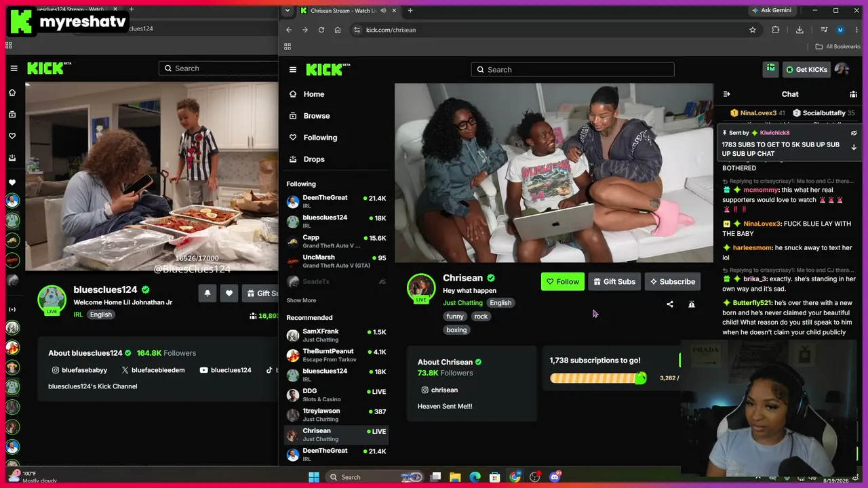Click report icon next to share
Screen dimensions: 868x488
[692, 304]
